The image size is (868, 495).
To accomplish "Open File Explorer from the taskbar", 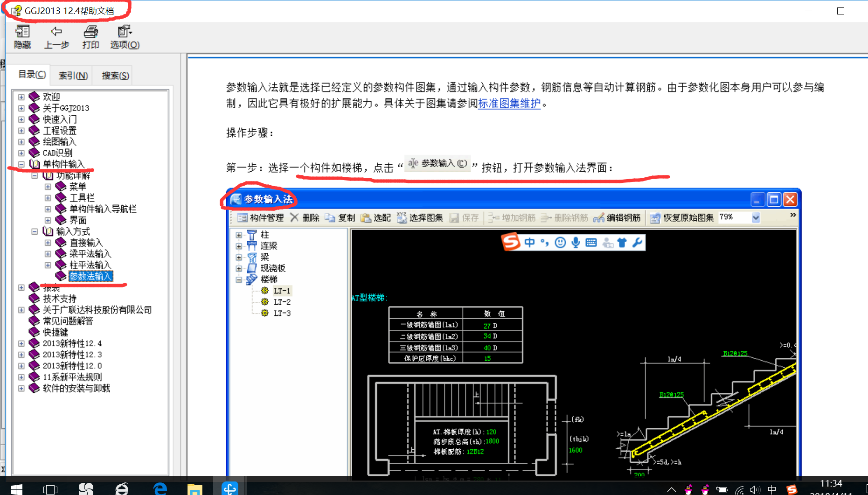I will [194, 489].
